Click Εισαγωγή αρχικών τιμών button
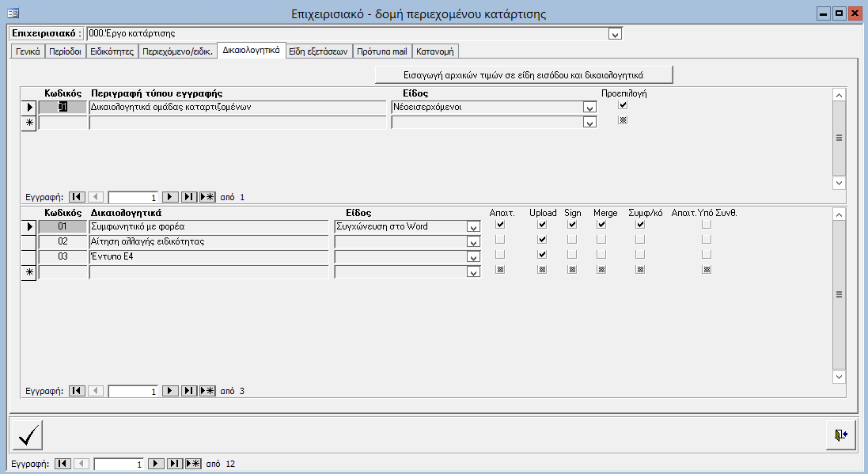The height and width of the screenshot is (474, 868). coord(524,74)
